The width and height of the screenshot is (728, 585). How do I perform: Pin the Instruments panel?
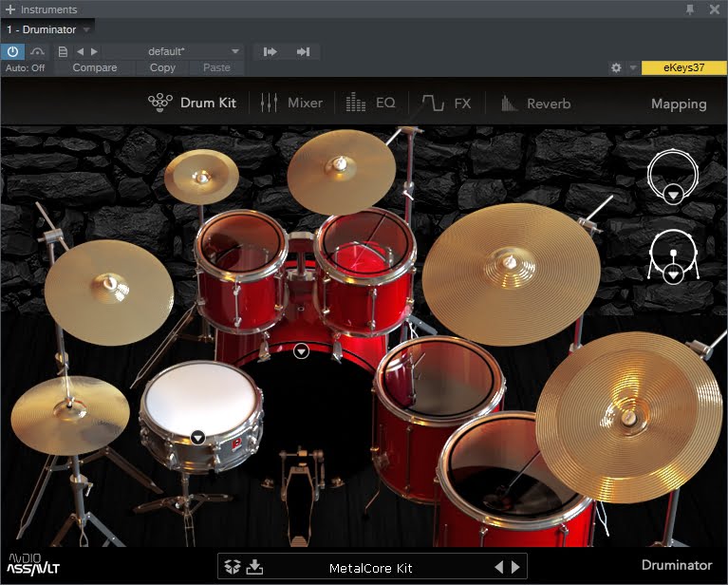(690, 9)
